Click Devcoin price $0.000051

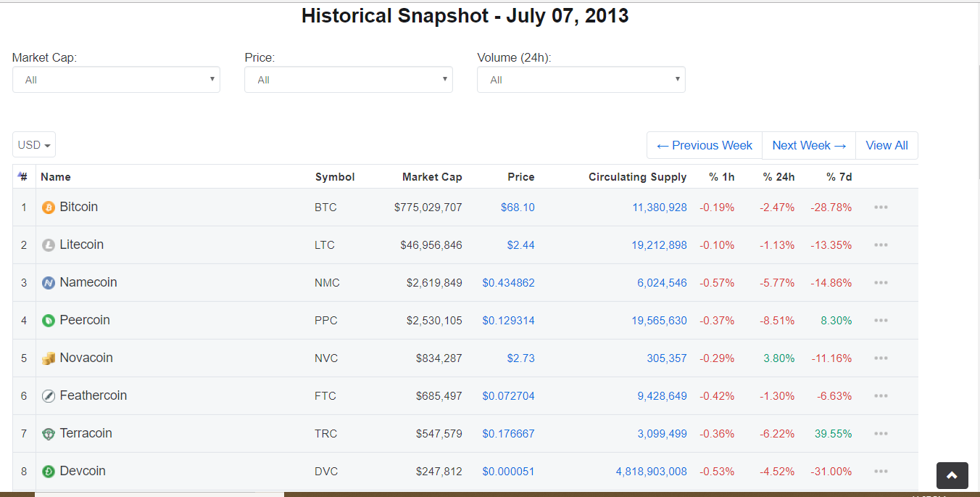509,472
